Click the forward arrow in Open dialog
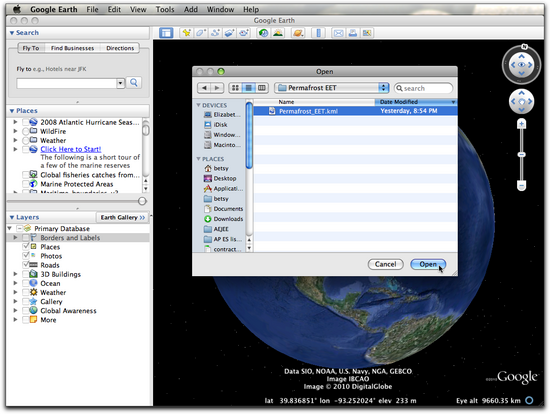Screen dimensions: 550x414 [217, 88]
